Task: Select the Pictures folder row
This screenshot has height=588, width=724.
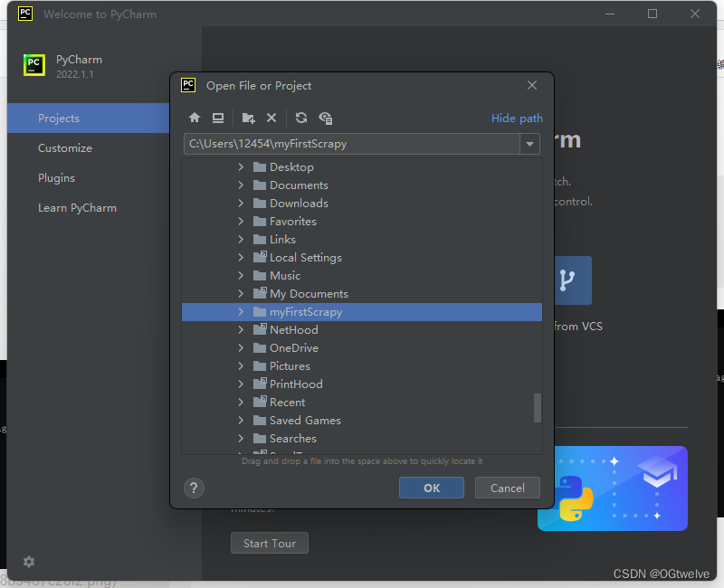Action: click(362, 366)
